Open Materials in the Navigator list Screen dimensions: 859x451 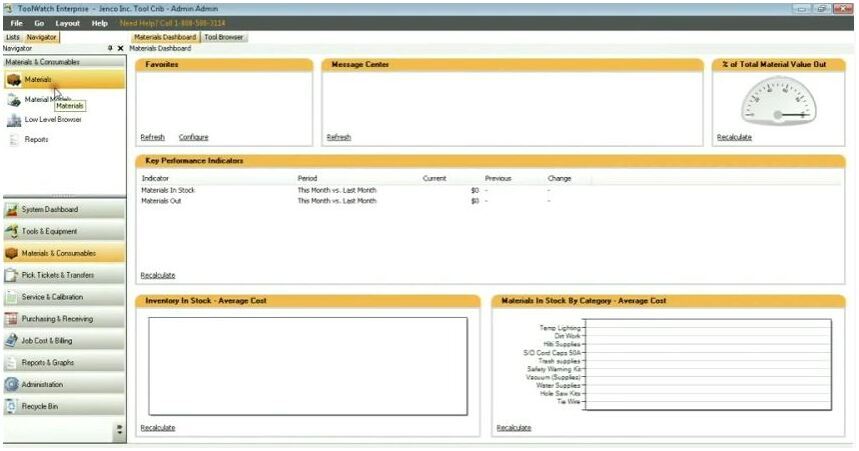[x=64, y=80]
